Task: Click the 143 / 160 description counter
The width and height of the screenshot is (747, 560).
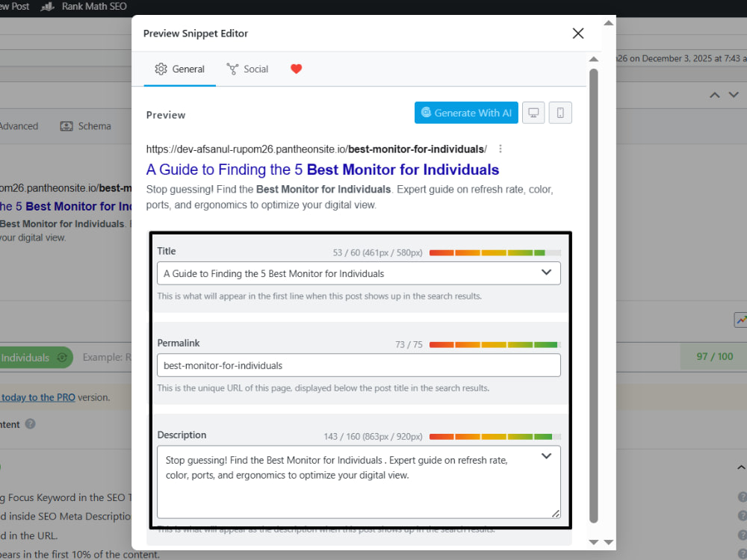Action: click(x=373, y=437)
